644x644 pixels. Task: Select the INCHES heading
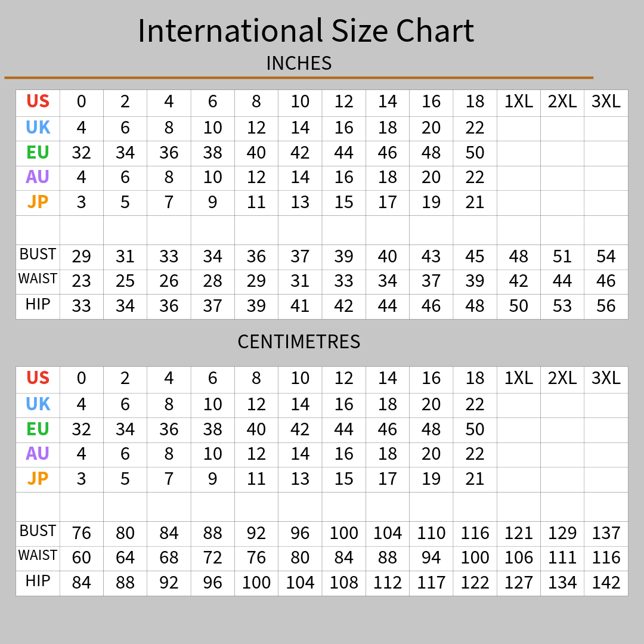click(299, 63)
